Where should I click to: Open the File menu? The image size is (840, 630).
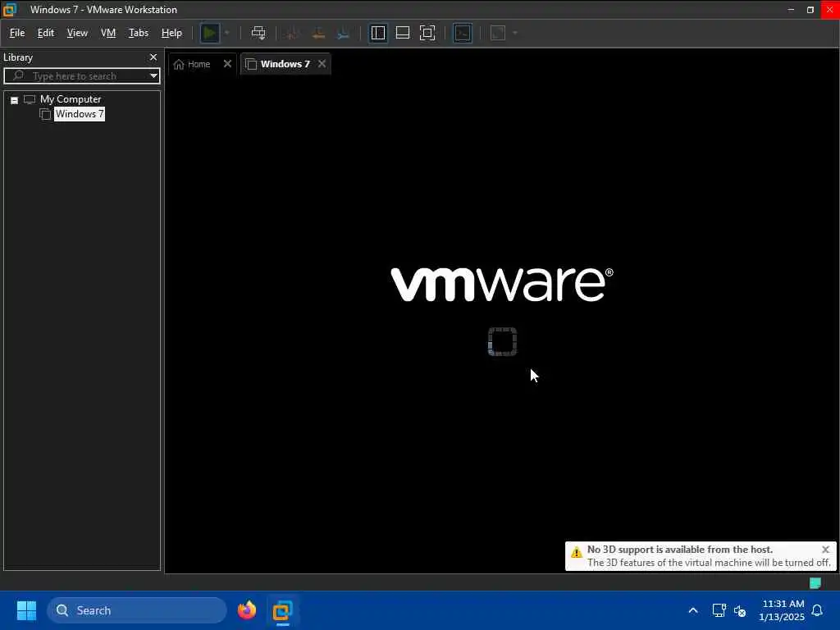point(17,33)
